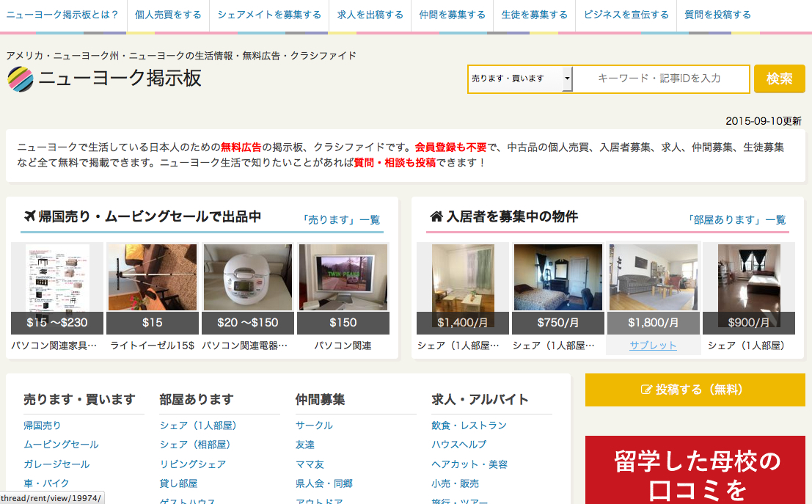The width and height of the screenshot is (812, 504).
Task: Open the 売ります・買います category dropdown
Action: (521, 78)
